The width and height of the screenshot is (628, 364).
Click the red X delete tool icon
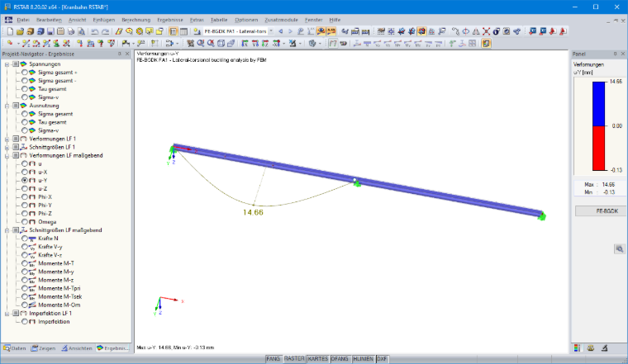pyautogui.click(x=486, y=31)
